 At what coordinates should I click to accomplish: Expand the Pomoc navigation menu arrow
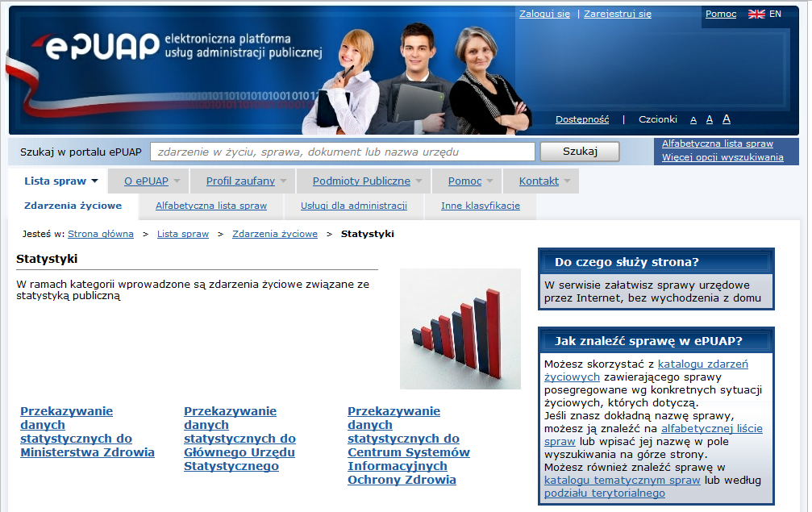(490, 181)
